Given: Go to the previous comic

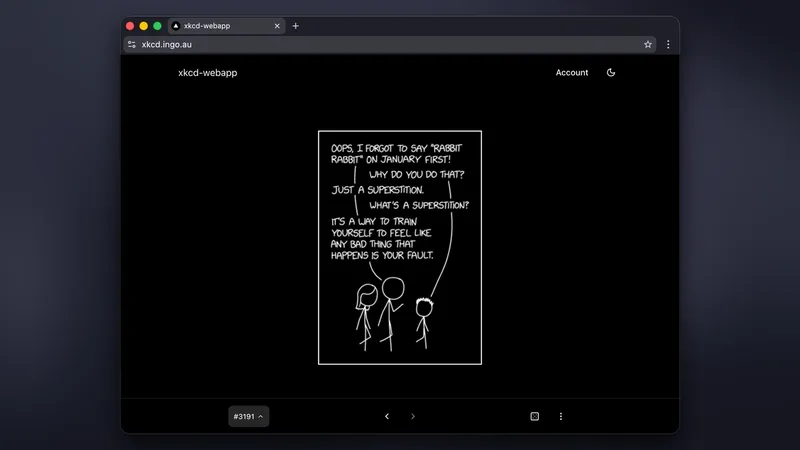Looking at the screenshot, I should (x=387, y=416).
